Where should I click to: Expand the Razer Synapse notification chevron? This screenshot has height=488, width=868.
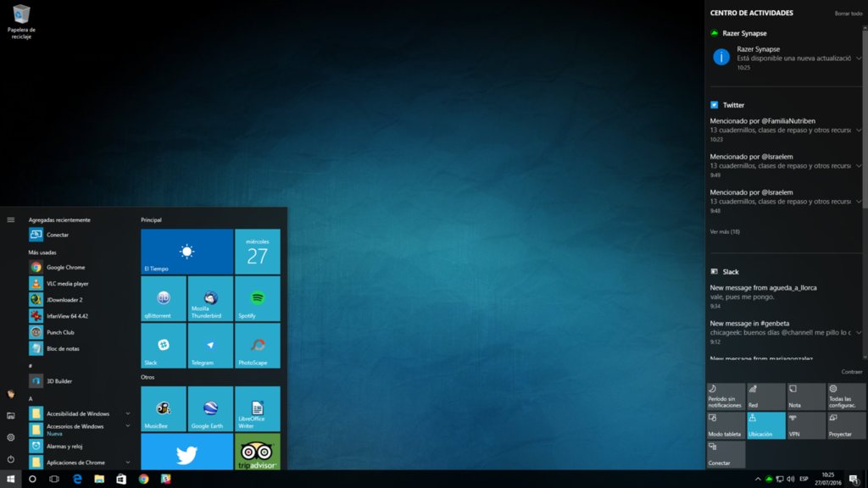tap(859, 58)
